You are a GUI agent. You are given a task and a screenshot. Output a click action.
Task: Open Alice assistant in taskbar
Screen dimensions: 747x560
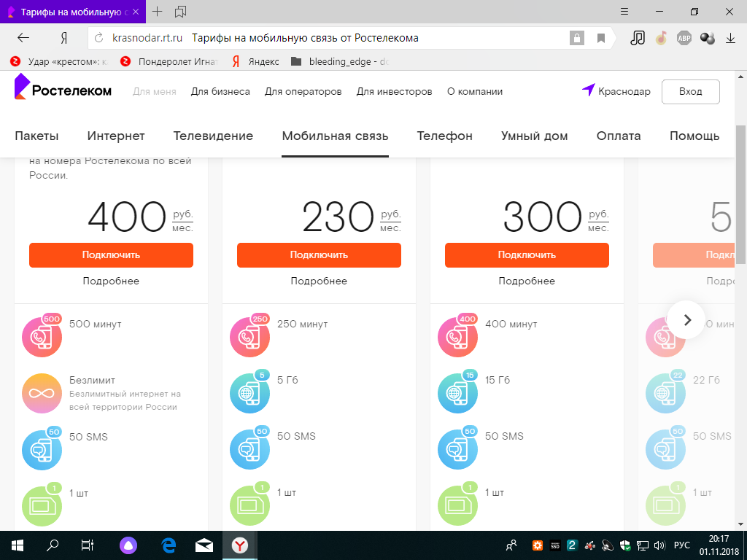128,545
